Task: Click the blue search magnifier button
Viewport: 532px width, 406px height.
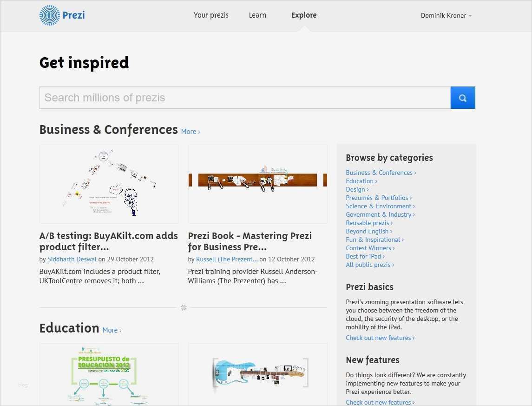Action: click(x=462, y=97)
